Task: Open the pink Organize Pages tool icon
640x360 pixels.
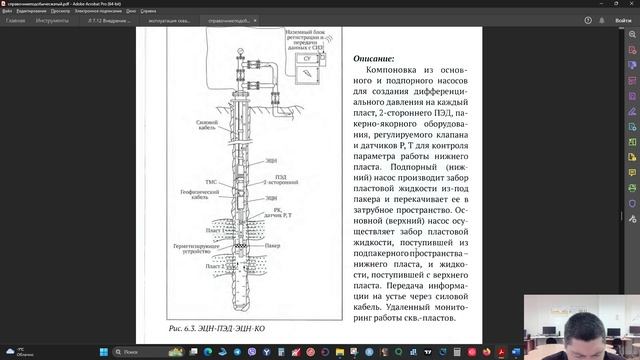Action: click(632, 80)
